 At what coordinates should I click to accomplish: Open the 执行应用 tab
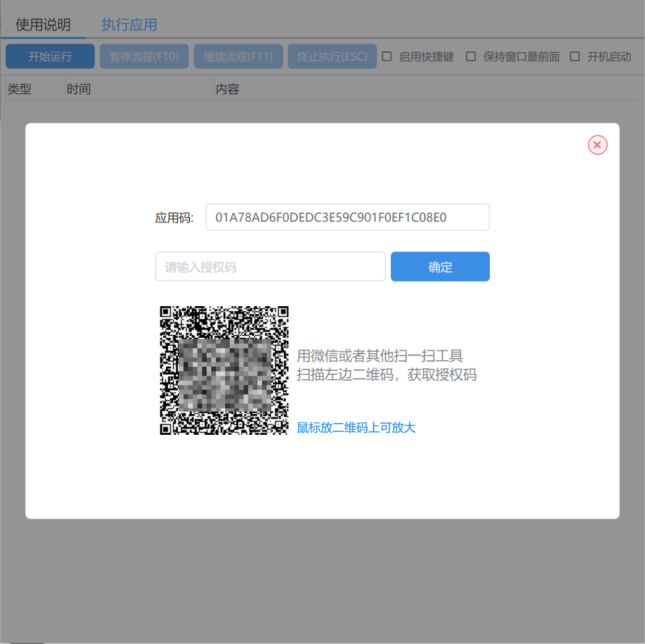(129, 24)
